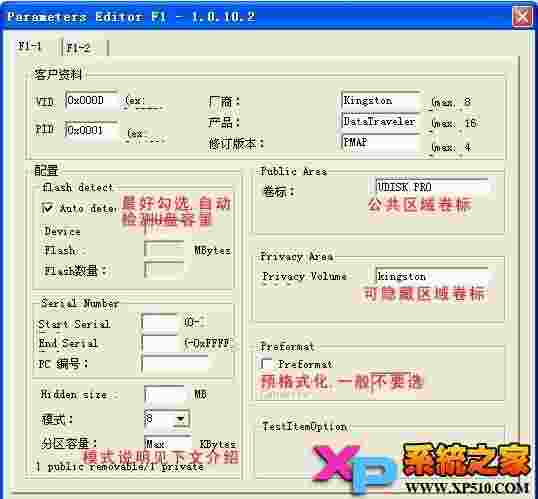Image resolution: width=538 pixels, height=499 pixels.
Task: Click the 厂商 field containing Kingston
Action: 380,101
